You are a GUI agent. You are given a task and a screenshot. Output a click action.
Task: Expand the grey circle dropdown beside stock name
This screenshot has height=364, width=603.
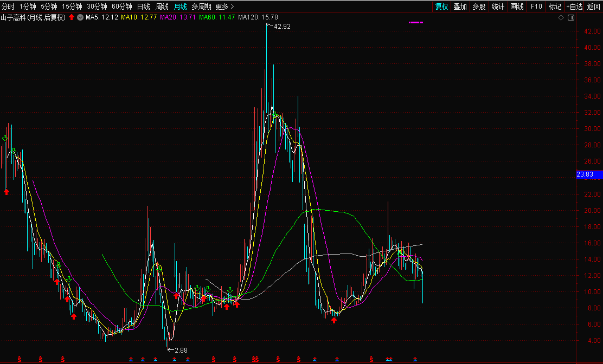80,17
